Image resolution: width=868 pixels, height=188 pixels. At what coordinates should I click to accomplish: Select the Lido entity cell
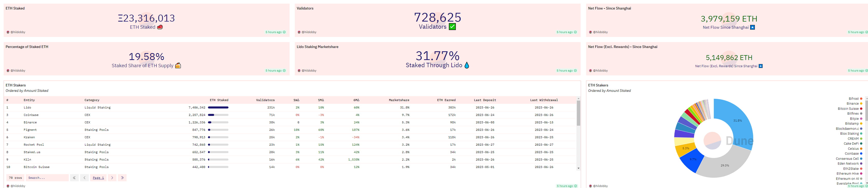27,107
